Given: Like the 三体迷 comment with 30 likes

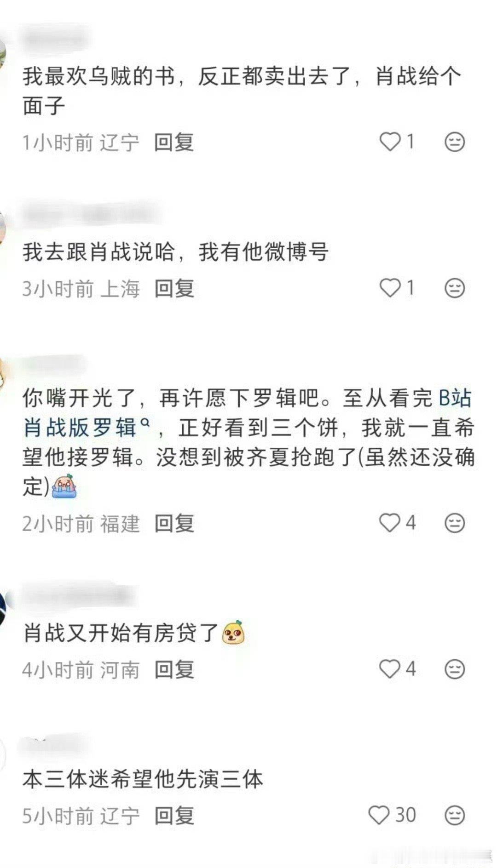Looking at the screenshot, I should (x=379, y=815).
